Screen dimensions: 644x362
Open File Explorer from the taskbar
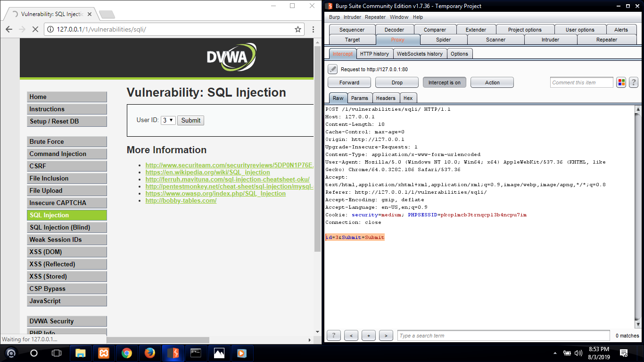pos(81,353)
